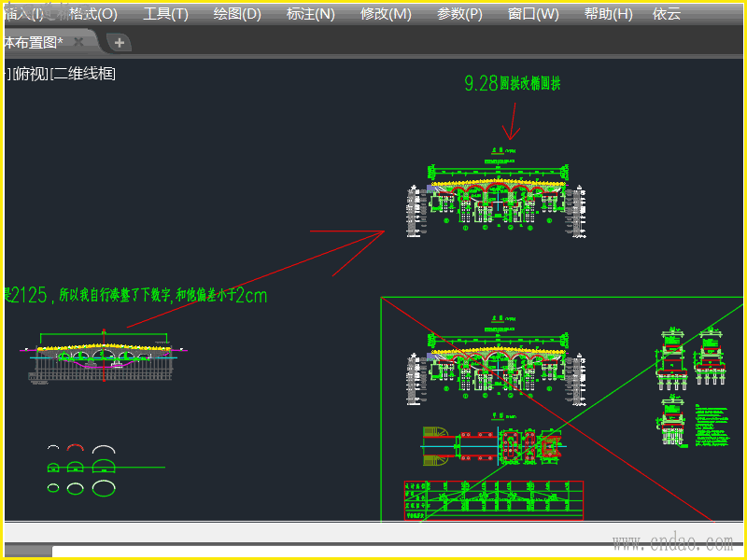Select the red arch shape
Viewport: 747px width, 560px height.
click(x=76, y=448)
